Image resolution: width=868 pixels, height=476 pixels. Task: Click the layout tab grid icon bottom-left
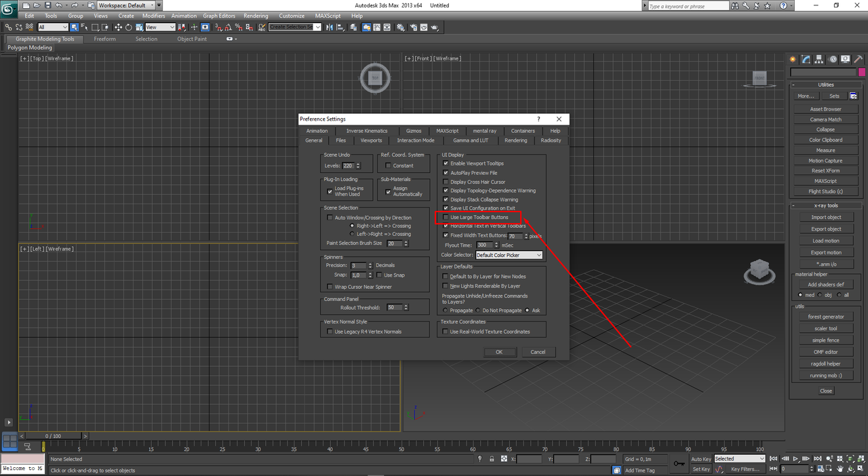9,442
